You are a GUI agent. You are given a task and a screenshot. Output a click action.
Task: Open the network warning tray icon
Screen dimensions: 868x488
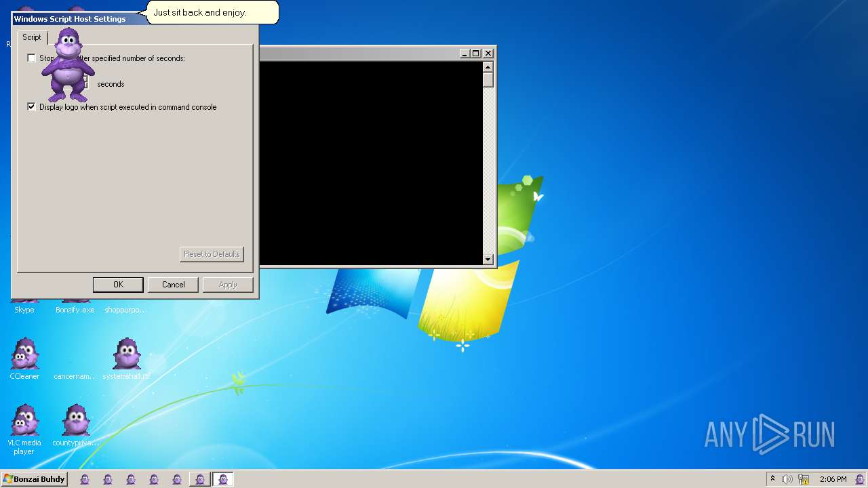pos(803,479)
